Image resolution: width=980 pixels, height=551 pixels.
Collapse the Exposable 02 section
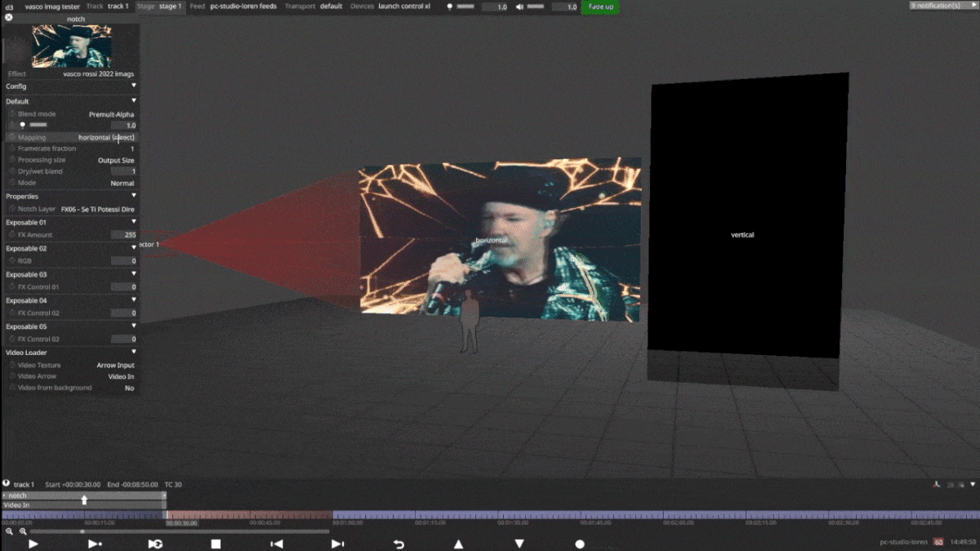tap(134, 248)
